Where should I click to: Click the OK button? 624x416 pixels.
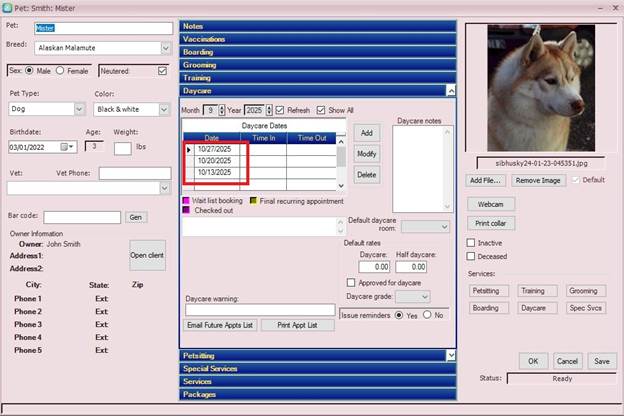click(x=533, y=361)
